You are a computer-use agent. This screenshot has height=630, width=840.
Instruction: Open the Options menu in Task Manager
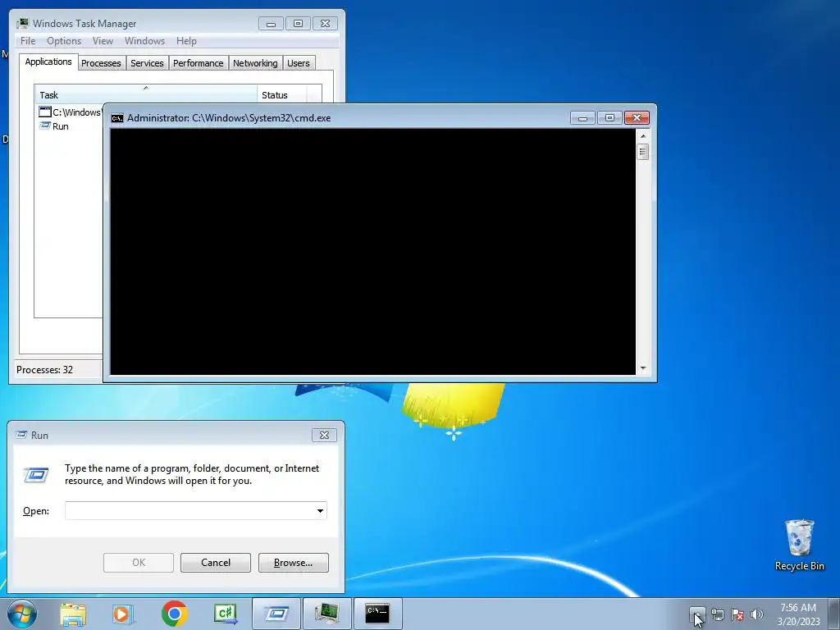point(64,41)
